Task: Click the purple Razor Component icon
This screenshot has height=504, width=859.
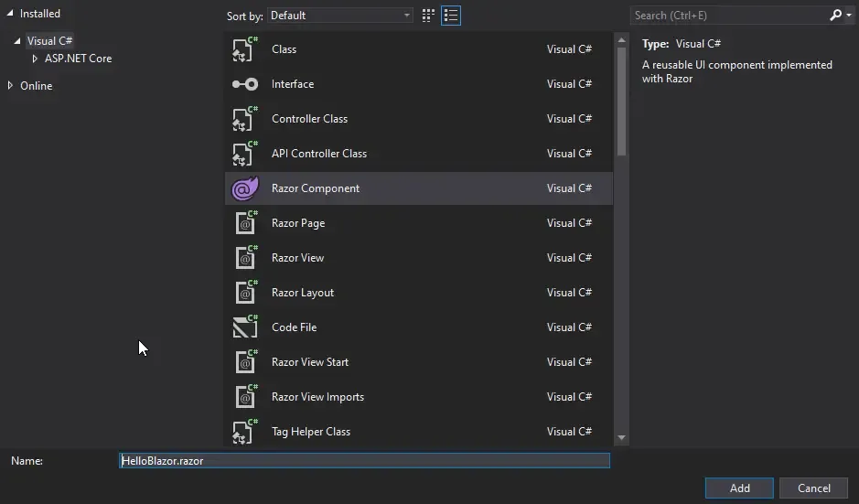Action: (245, 188)
